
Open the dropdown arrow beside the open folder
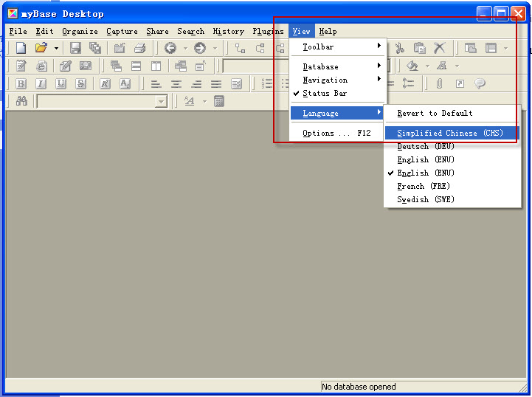[56, 48]
